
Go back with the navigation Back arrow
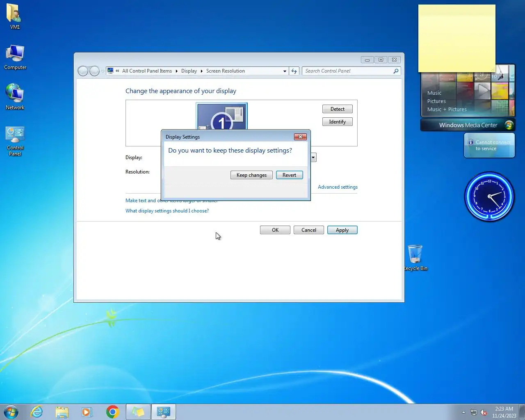[83, 71]
